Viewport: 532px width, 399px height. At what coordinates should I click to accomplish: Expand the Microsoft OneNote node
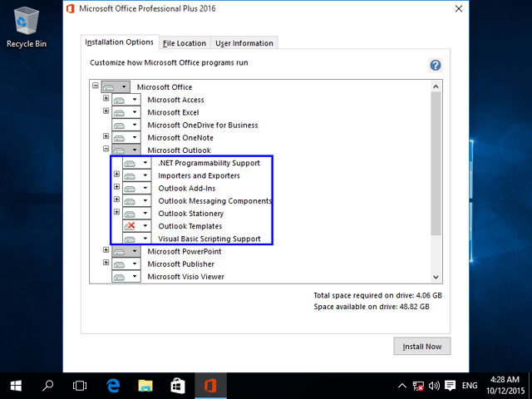(x=106, y=136)
